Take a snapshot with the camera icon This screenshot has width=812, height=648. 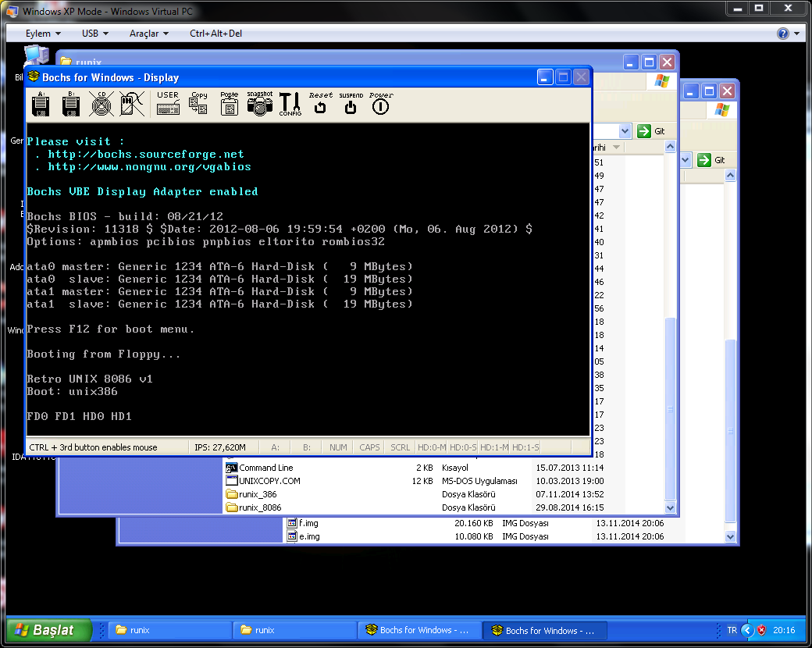259,103
